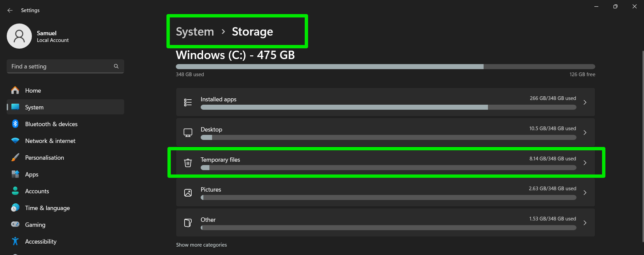The height and width of the screenshot is (255, 644).
Task: Click the search magnifier icon
Action: click(x=116, y=66)
